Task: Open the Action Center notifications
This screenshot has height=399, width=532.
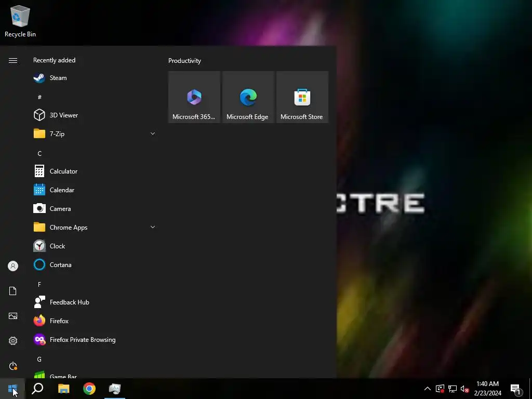Action: point(516,389)
